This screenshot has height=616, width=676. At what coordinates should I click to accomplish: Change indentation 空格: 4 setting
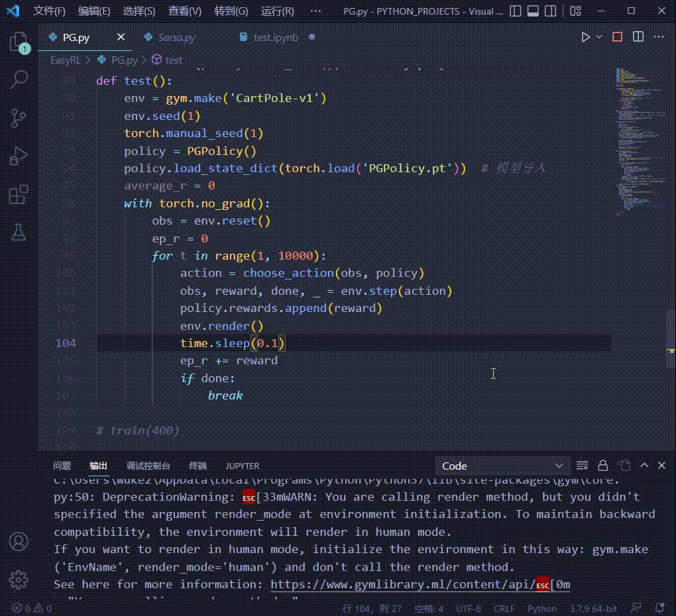tap(429, 609)
